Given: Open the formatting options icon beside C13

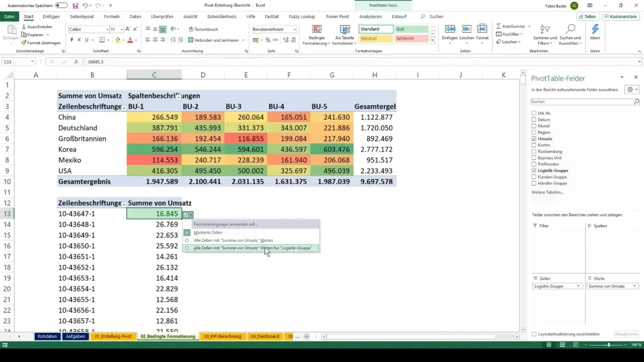Looking at the screenshot, I should point(188,215).
